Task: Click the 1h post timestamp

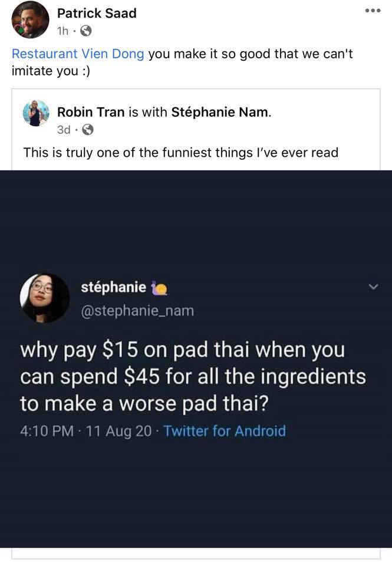Action: click(63, 31)
